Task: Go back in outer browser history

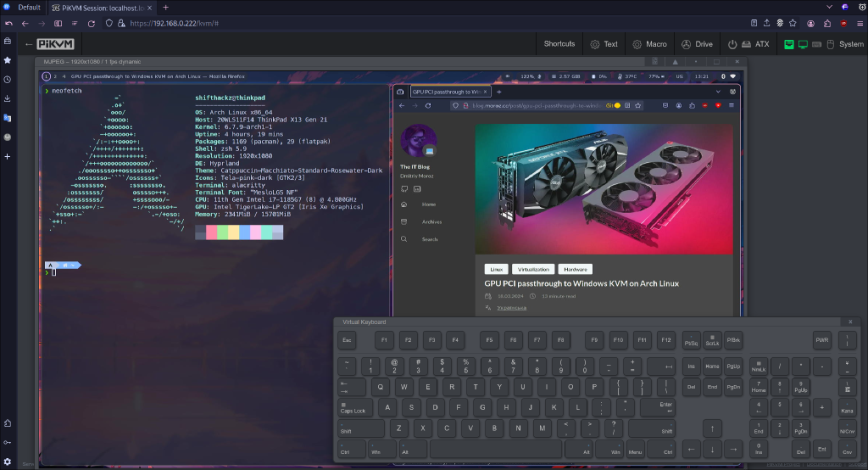Action: [25, 23]
